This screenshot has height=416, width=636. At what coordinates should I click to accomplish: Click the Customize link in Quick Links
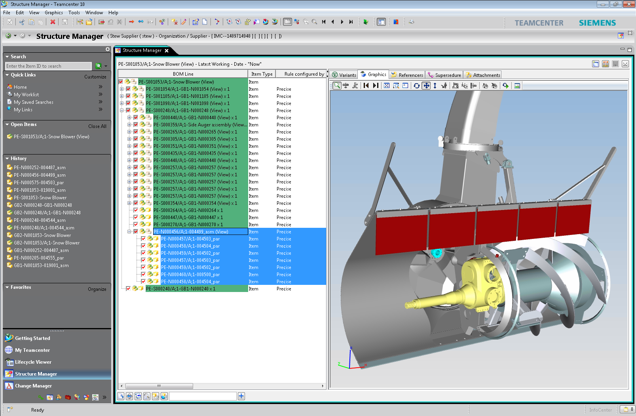tap(95, 77)
